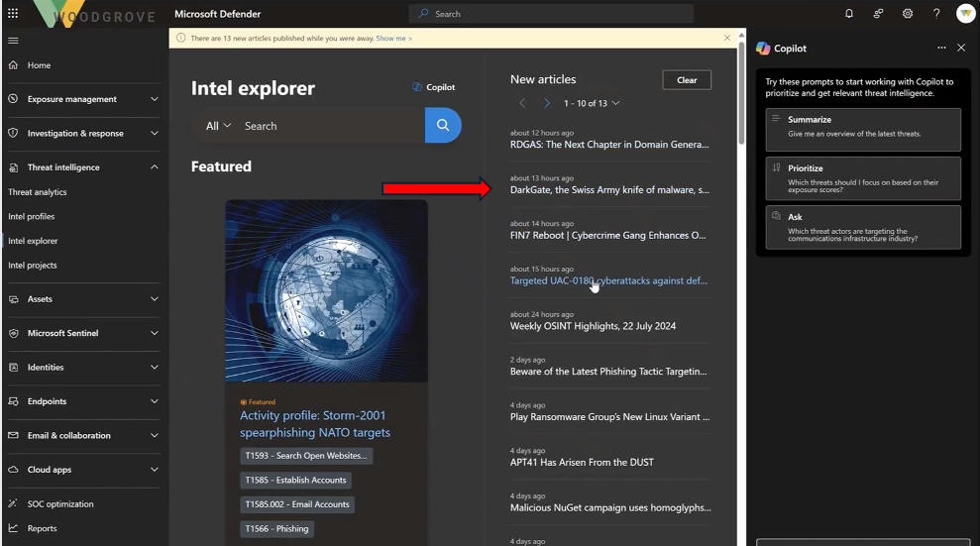Click the Microsoft Sentinel icon

tap(13, 333)
